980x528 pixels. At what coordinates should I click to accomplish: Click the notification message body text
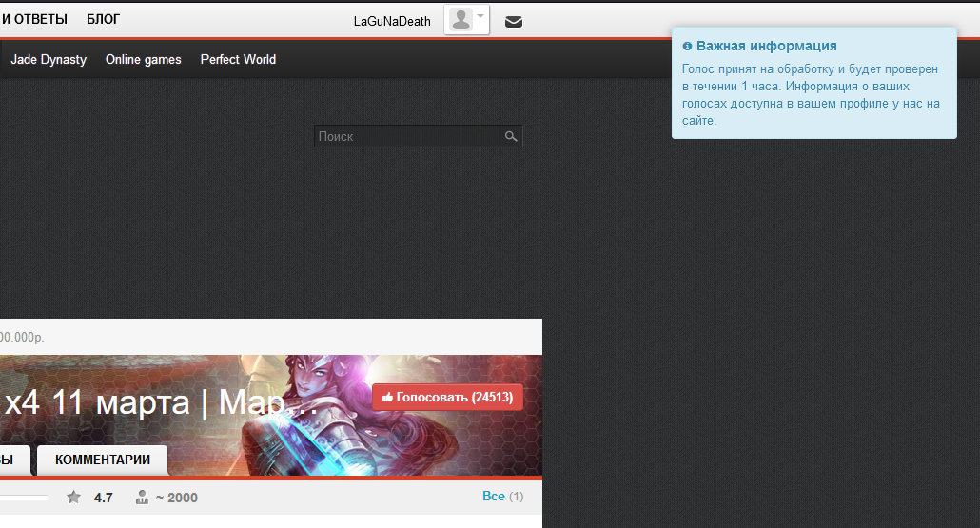811,95
